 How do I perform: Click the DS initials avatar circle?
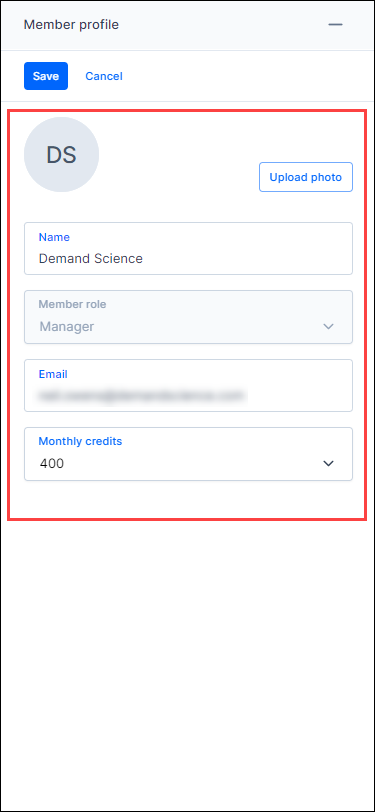62,154
